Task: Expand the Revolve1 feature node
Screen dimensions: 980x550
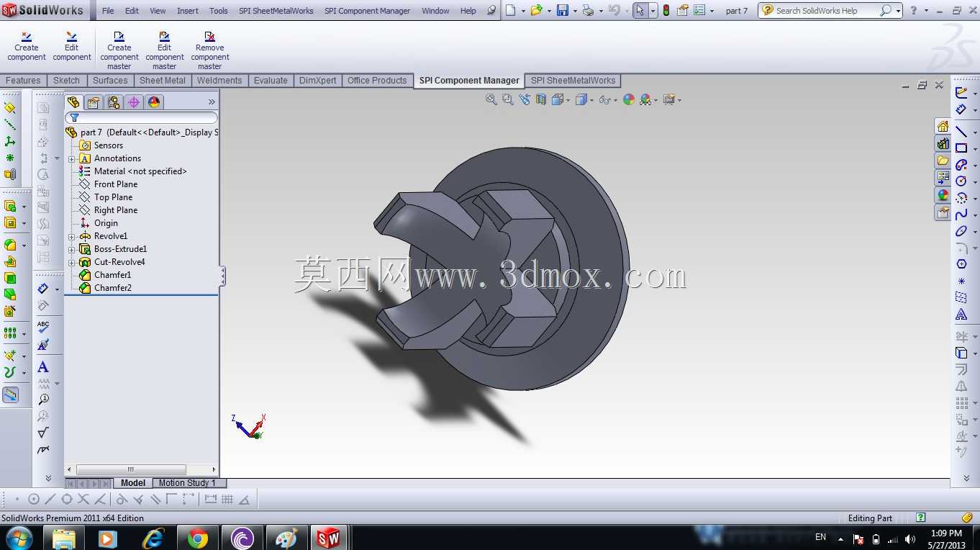Action: click(72, 236)
